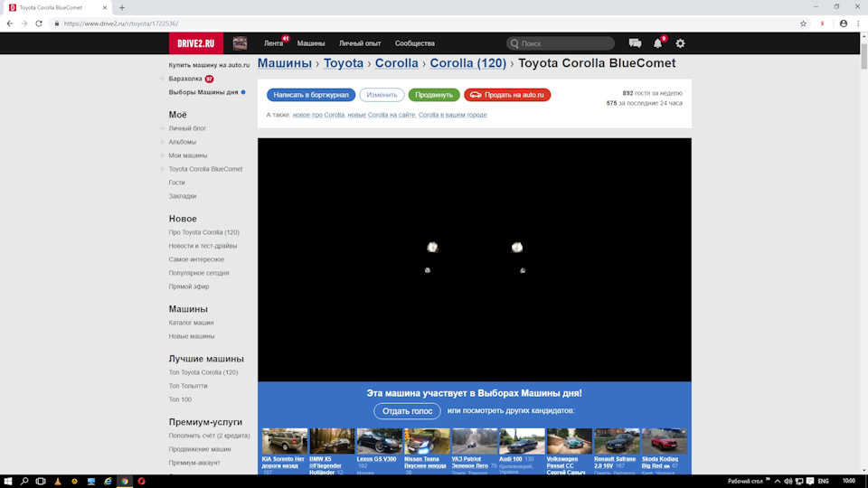Screen dimensions: 868x488
Task: Open a new browser tab
Action: tap(122, 8)
